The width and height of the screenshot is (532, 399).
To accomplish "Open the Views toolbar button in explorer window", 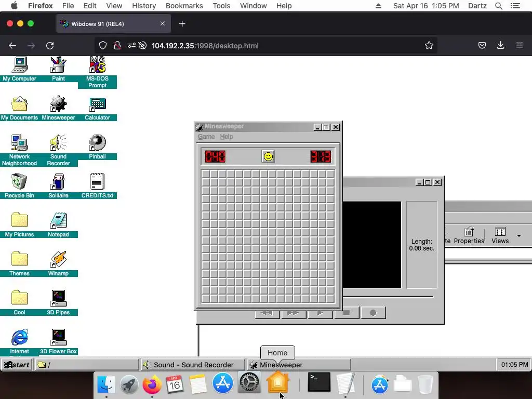I will [x=500, y=235].
